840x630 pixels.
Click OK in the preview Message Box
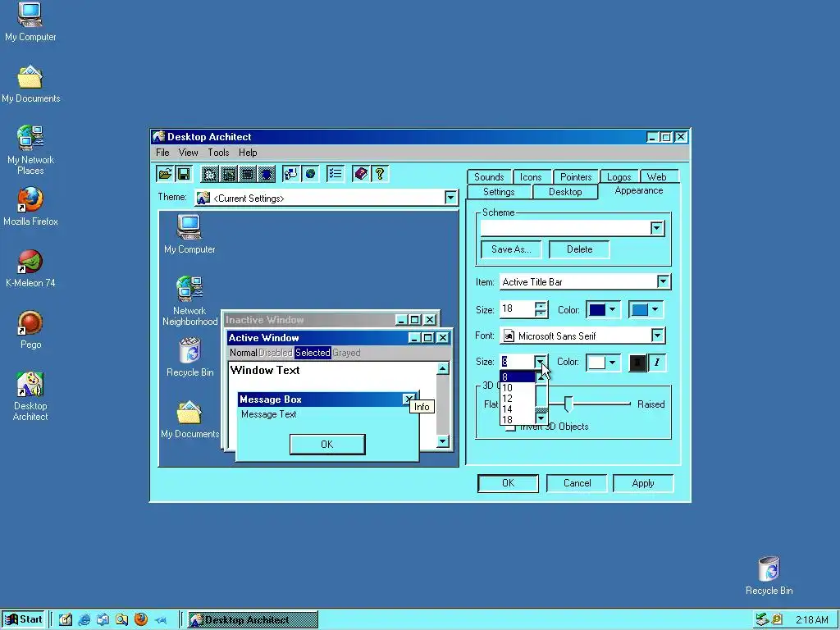(327, 444)
